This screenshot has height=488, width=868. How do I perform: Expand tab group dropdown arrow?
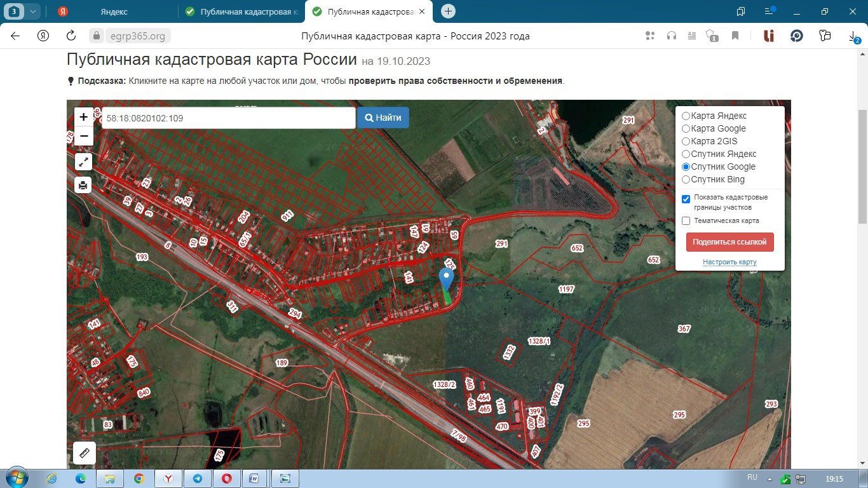pyautogui.click(x=33, y=11)
